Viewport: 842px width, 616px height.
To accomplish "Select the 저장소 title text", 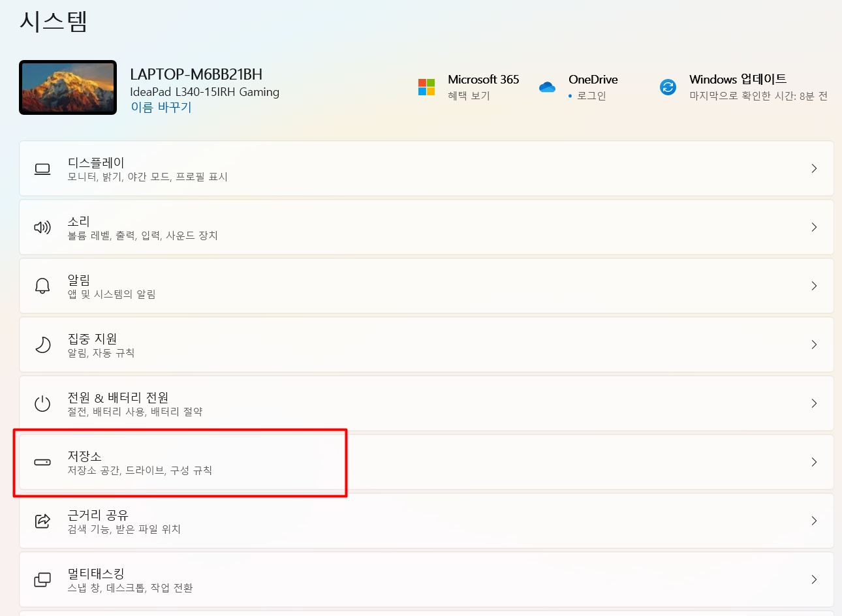I will tap(85, 456).
